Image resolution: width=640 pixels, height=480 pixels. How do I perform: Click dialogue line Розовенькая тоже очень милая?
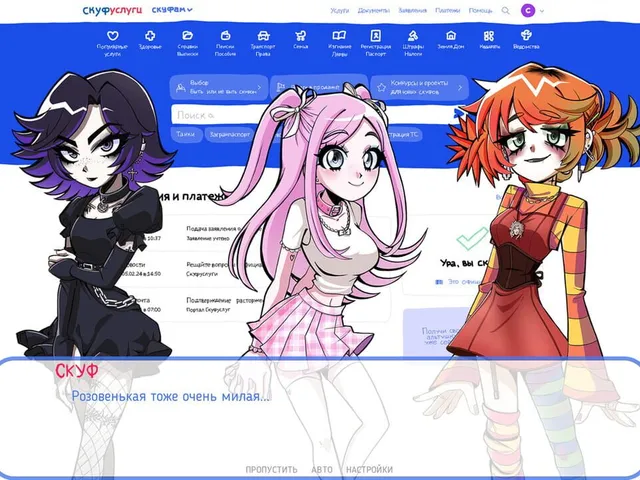pos(171,396)
